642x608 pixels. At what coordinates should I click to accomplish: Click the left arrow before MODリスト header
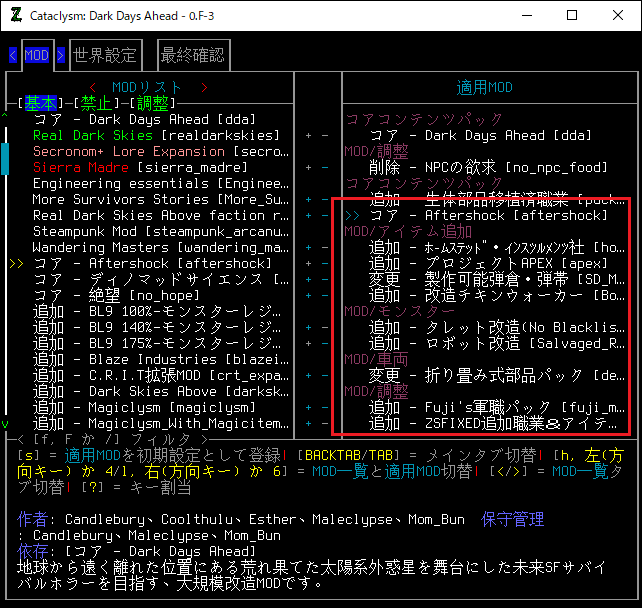tap(92, 88)
